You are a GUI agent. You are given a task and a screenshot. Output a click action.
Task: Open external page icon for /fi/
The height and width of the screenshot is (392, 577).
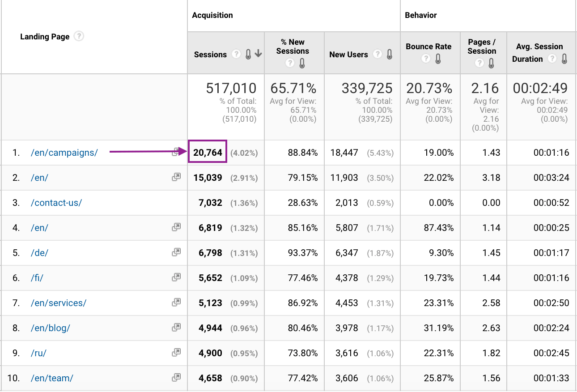[x=176, y=277]
